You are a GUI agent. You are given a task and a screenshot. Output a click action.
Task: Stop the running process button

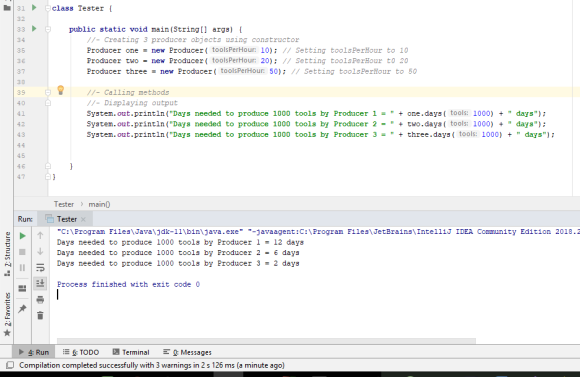coord(22,252)
